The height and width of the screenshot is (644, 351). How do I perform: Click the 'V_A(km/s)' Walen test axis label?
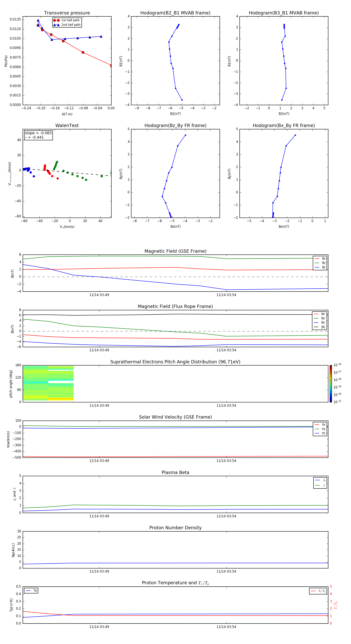(x=67, y=227)
